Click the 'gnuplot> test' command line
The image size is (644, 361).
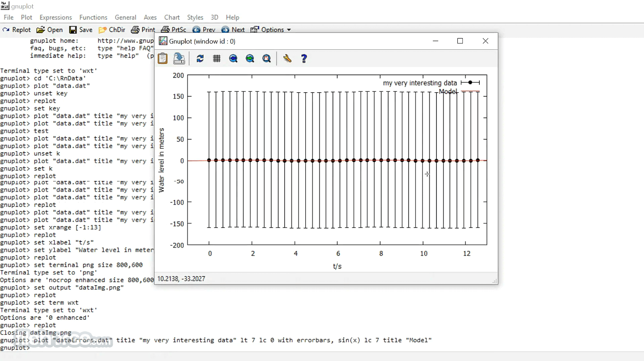click(24, 131)
